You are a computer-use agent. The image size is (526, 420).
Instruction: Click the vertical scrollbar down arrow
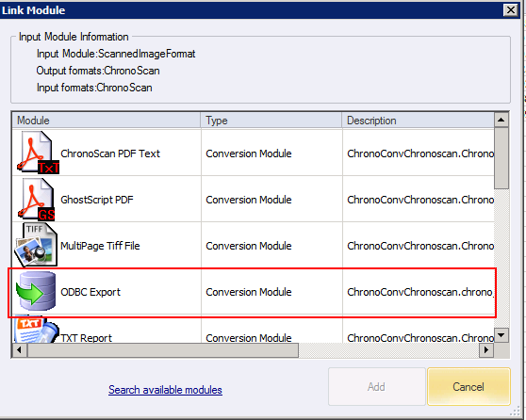coord(501,335)
